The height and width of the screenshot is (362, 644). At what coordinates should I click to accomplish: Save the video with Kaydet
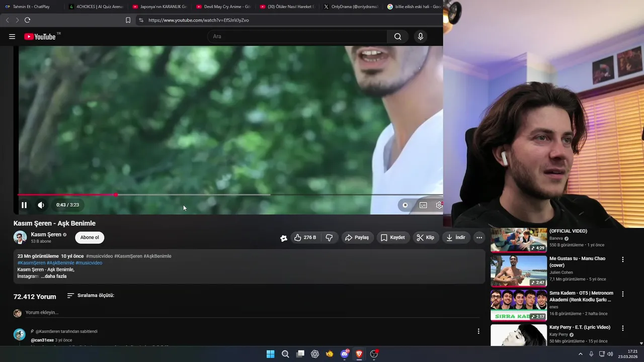(392, 237)
